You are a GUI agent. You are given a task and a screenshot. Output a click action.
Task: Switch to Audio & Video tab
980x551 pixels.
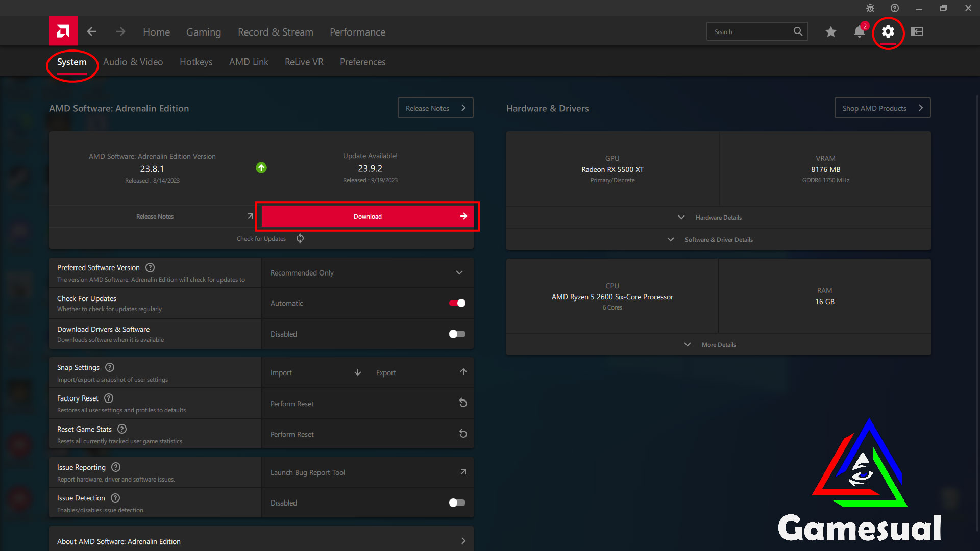(133, 62)
